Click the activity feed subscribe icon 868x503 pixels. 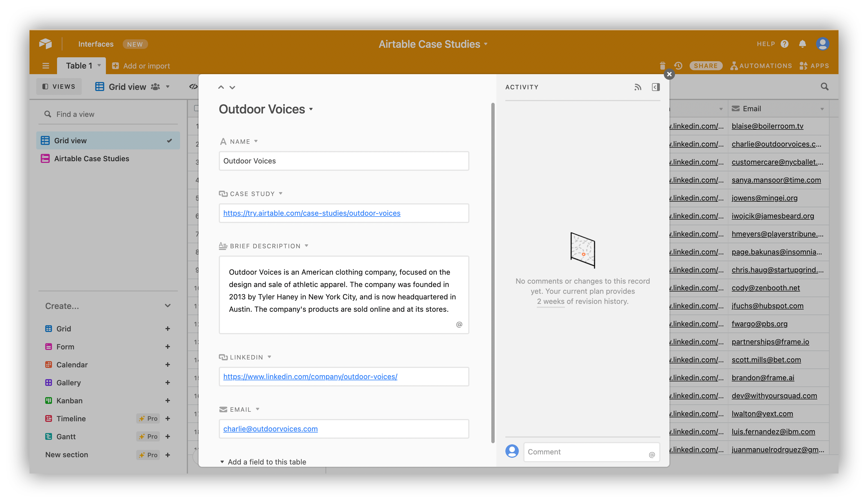[x=638, y=87]
